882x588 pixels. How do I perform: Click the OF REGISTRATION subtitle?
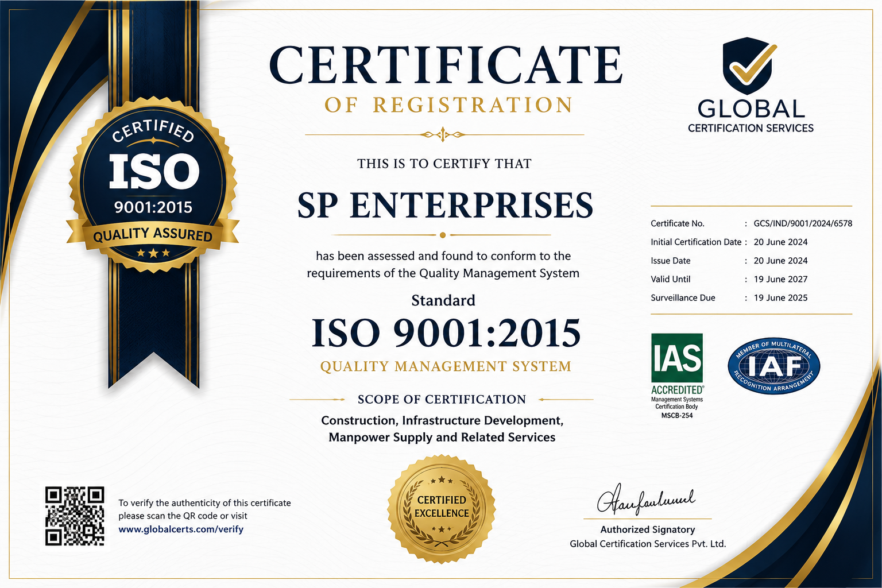448,105
